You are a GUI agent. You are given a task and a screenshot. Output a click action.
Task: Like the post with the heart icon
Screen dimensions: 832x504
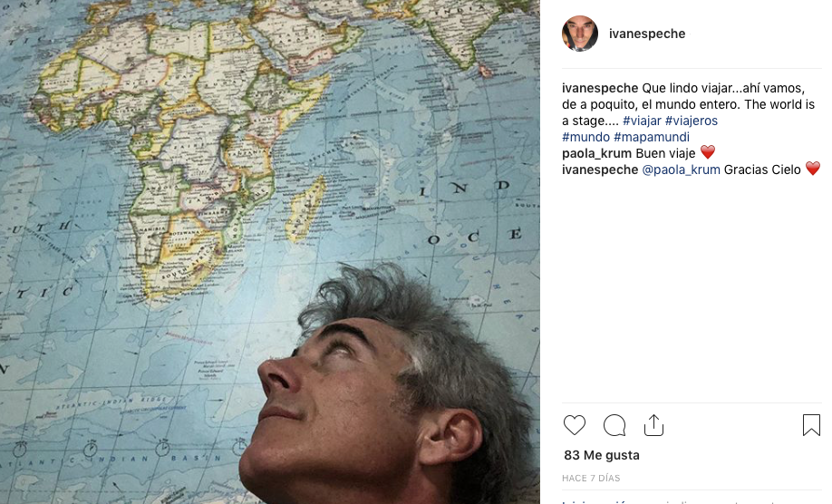coord(574,425)
